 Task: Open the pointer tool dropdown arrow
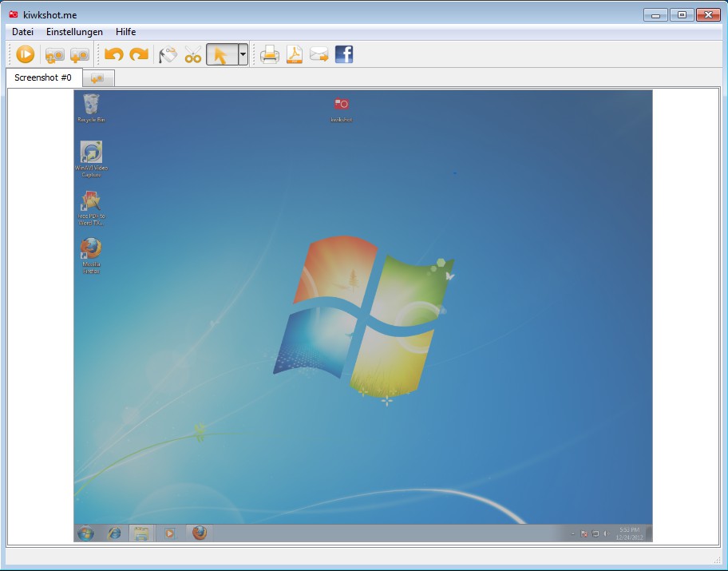tap(243, 54)
